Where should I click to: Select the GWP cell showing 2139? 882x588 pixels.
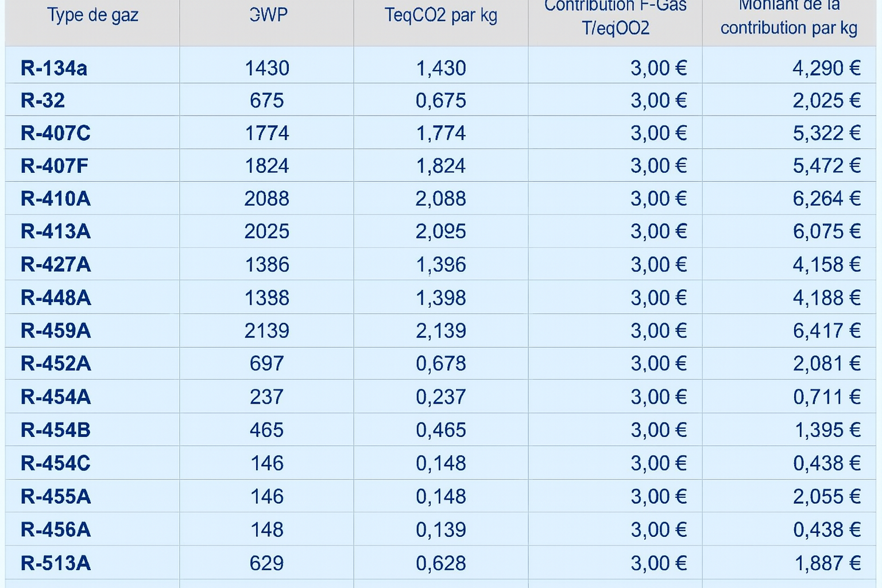point(267,331)
